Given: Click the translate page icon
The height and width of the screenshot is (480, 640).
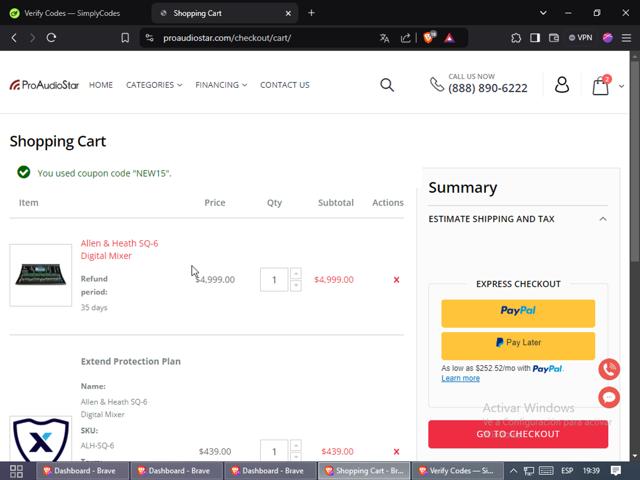Looking at the screenshot, I should pyautogui.click(x=384, y=38).
